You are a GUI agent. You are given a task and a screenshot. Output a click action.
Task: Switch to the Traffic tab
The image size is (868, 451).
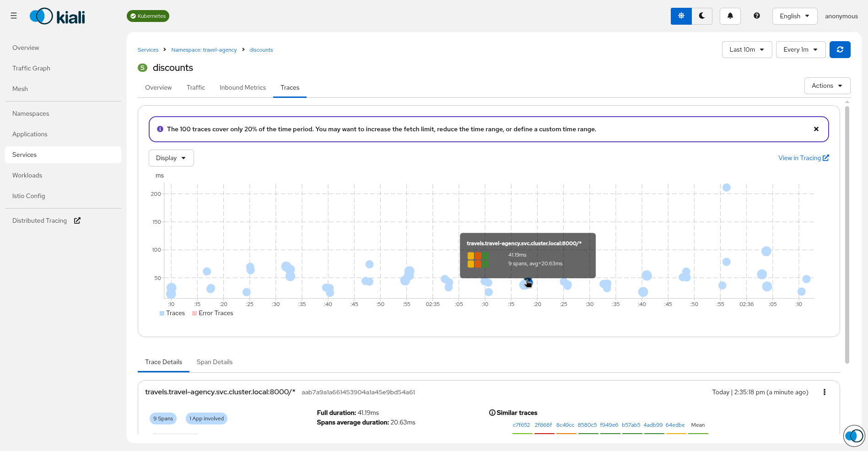pos(196,87)
